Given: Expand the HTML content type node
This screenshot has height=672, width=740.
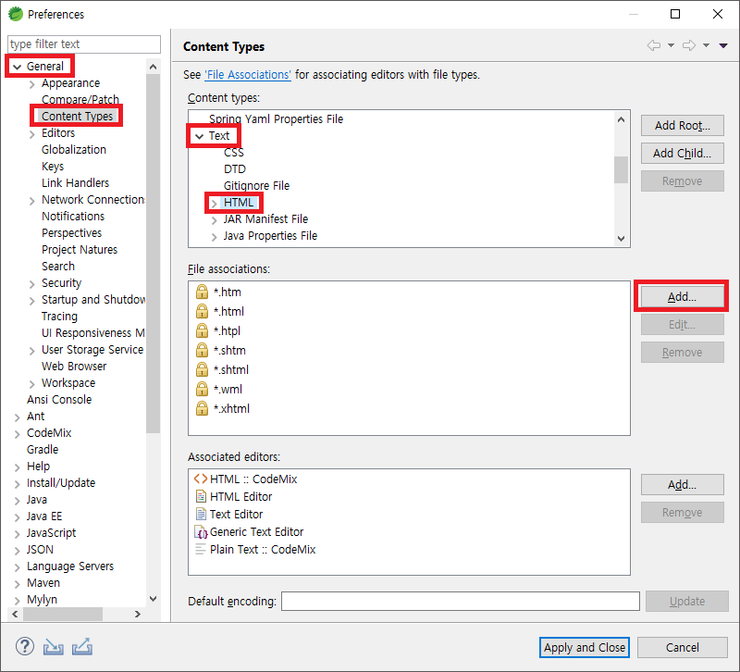Looking at the screenshot, I should pos(214,203).
